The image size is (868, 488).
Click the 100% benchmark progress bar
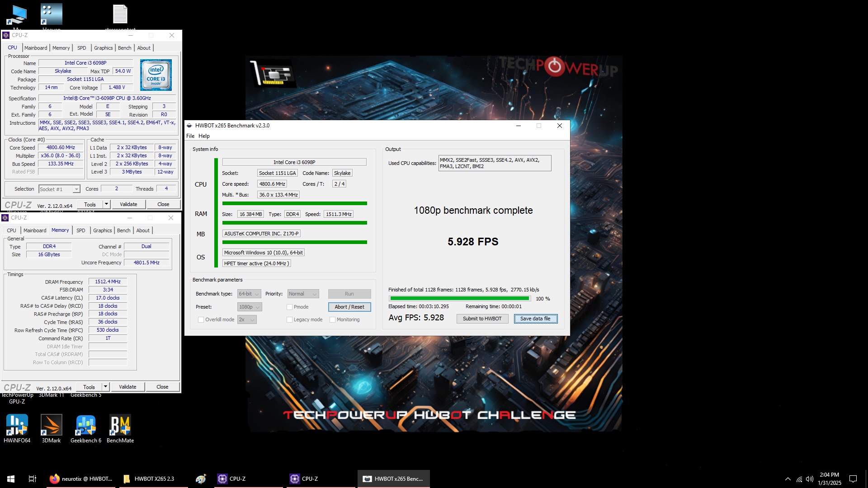click(460, 298)
